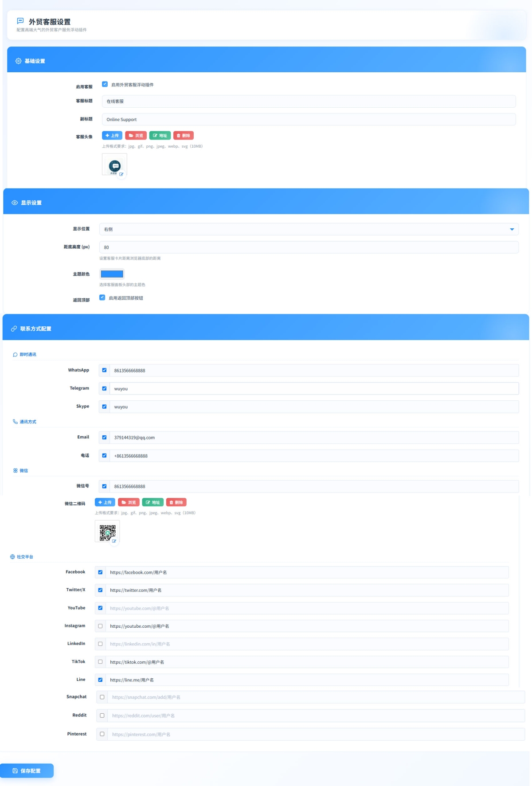Viewport: 532px width, 786px height.
Task: Click the gear icon in basic settings header
Action: point(18,61)
